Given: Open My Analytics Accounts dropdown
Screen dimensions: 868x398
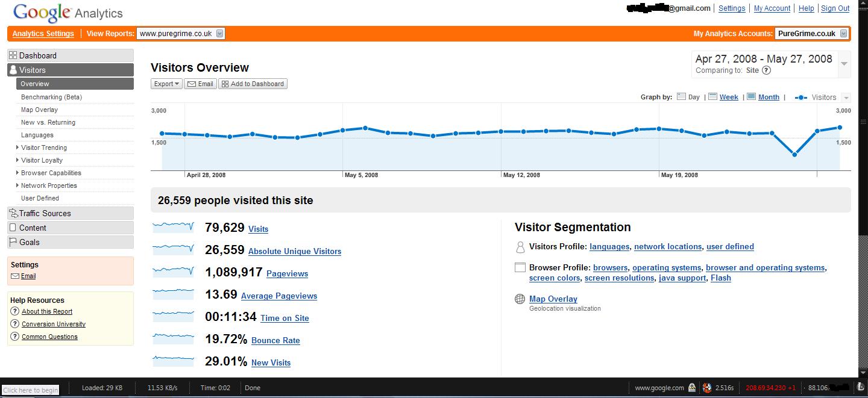Looking at the screenshot, I should 812,34.
